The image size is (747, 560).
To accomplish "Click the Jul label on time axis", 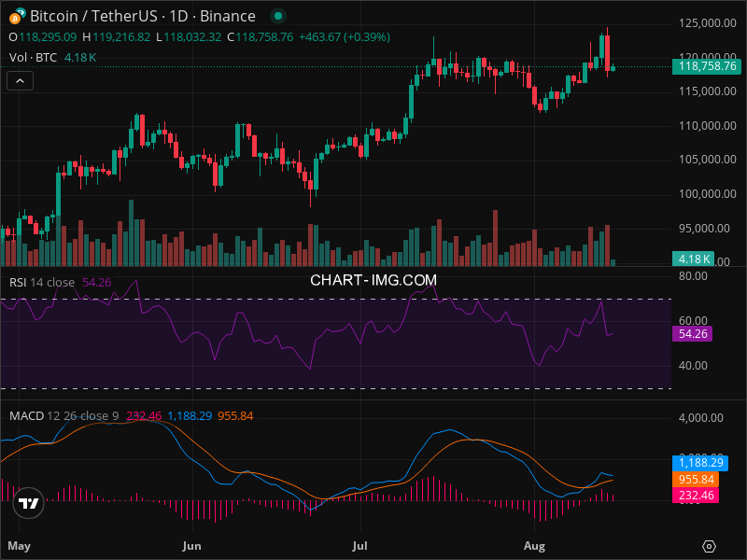I will (x=360, y=546).
